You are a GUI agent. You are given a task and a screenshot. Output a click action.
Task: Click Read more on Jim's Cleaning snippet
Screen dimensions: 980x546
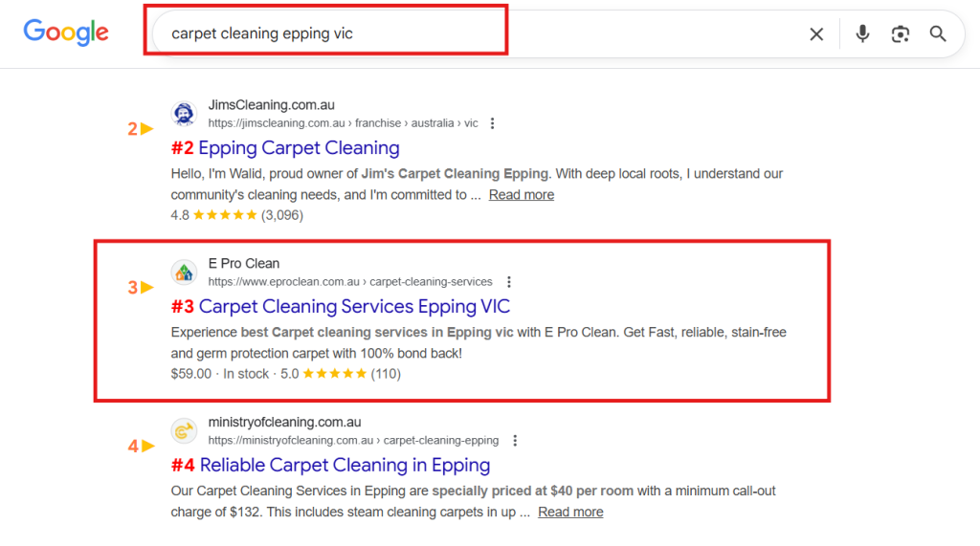[522, 195]
